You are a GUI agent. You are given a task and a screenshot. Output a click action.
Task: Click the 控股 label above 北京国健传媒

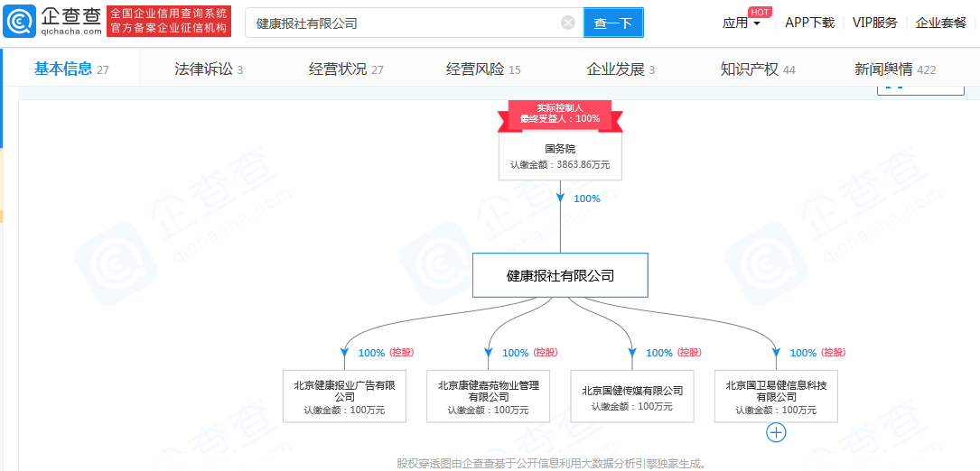688,352
